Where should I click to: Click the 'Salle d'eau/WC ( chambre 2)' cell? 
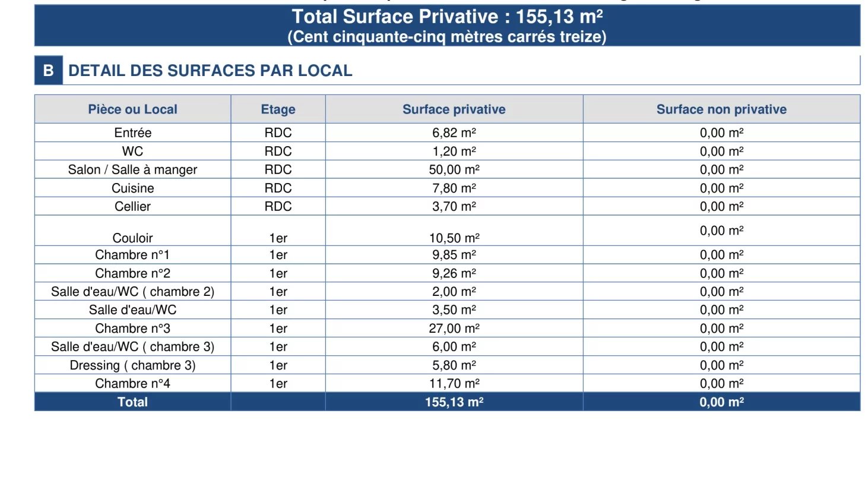coord(132,292)
